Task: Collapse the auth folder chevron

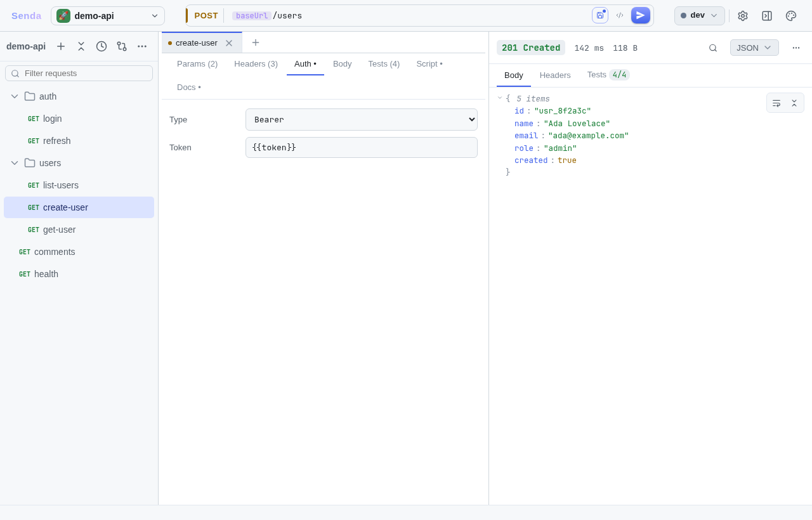Action: tap(15, 96)
